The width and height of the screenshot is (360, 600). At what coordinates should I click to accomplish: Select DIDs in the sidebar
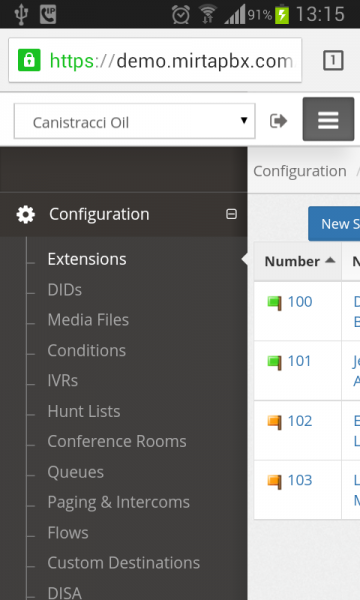click(65, 290)
